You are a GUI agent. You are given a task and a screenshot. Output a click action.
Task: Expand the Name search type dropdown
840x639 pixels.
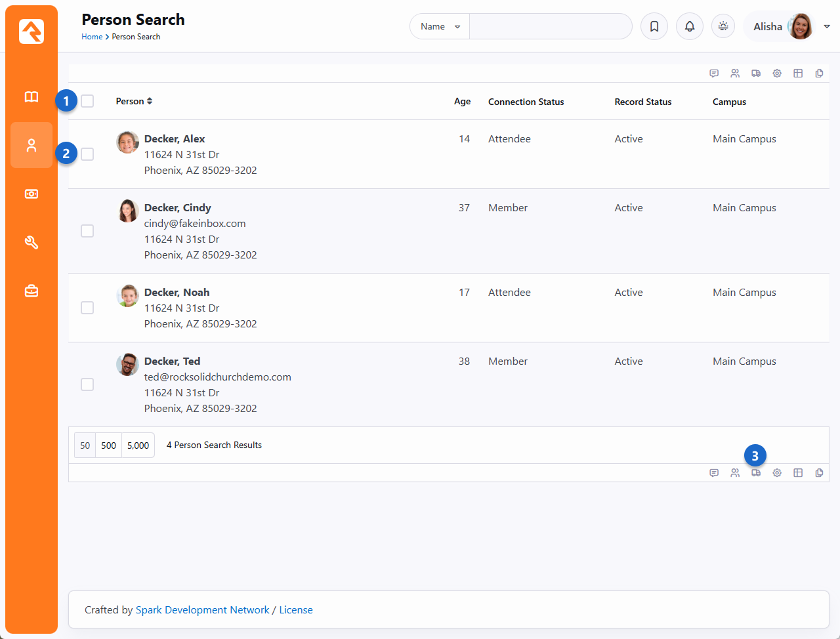click(440, 27)
